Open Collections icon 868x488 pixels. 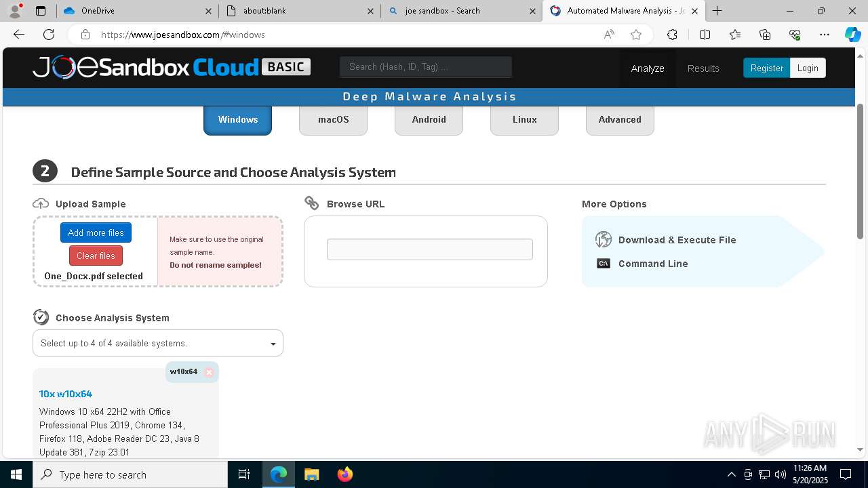tap(765, 35)
